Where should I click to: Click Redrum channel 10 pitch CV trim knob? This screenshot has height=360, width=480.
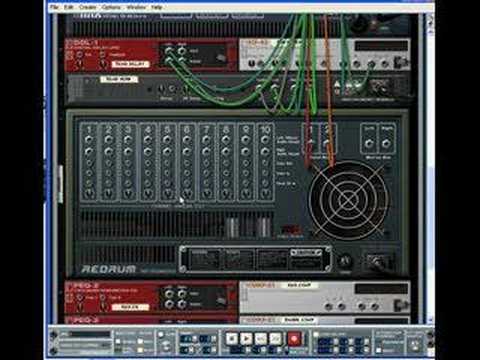coord(265,193)
